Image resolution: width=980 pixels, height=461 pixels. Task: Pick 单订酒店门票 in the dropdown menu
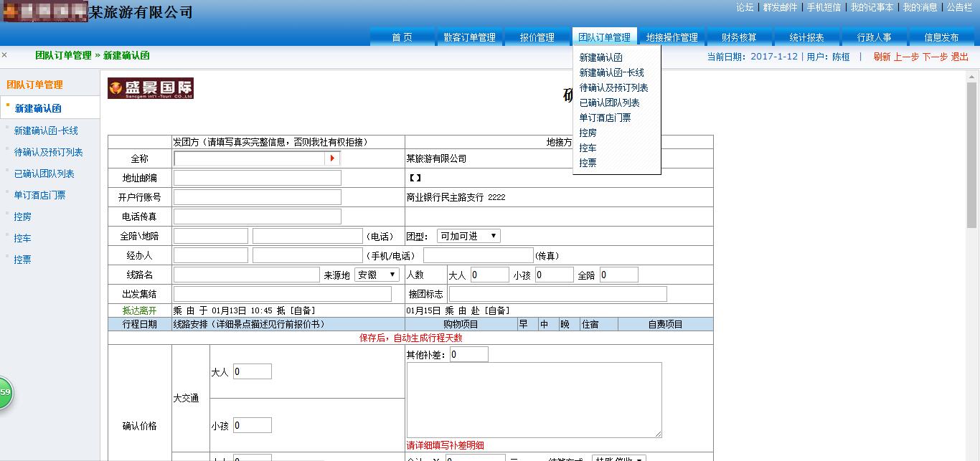tap(605, 118)
